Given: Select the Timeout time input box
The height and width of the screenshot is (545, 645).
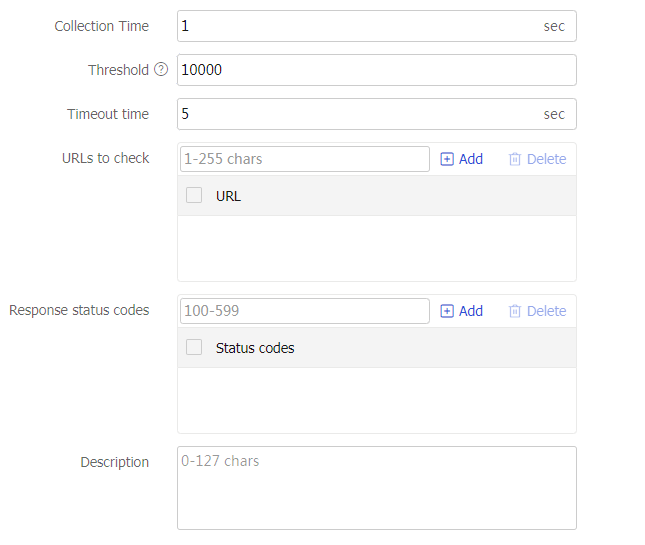Looking at the screenshot, I should pos(355,114).
